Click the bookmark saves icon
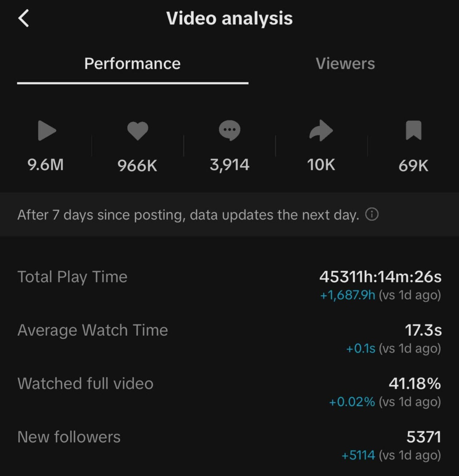The height and width of the screenshot is (476, 459). [x=414, y=130]
